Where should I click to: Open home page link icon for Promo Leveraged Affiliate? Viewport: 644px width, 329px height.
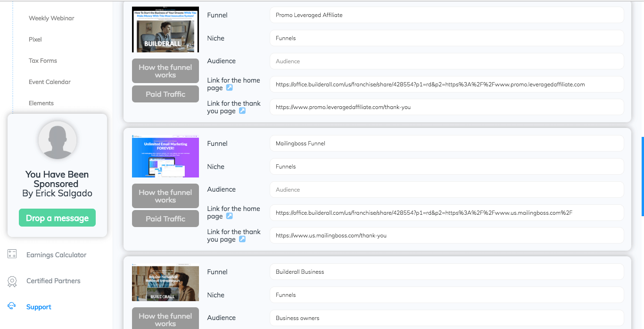tap(230, 88)
